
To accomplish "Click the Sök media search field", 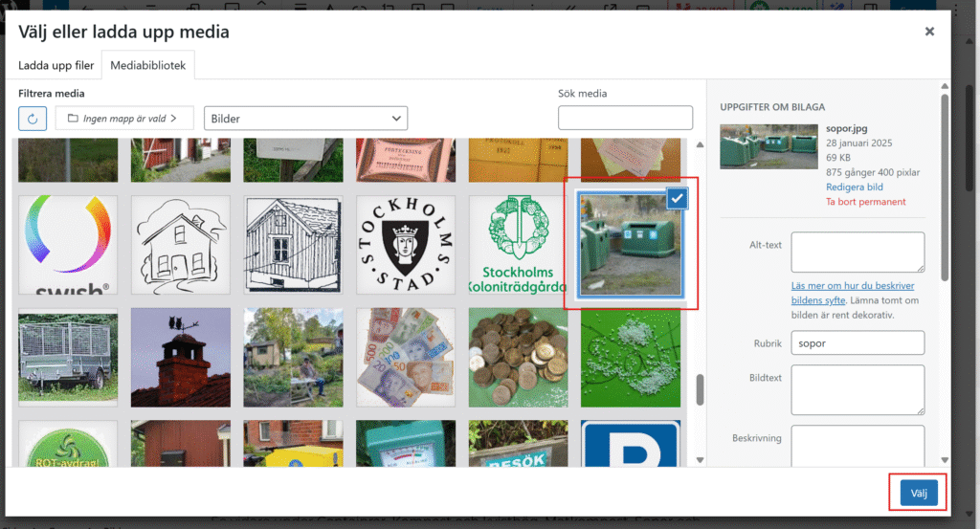I will pos(625,118).
